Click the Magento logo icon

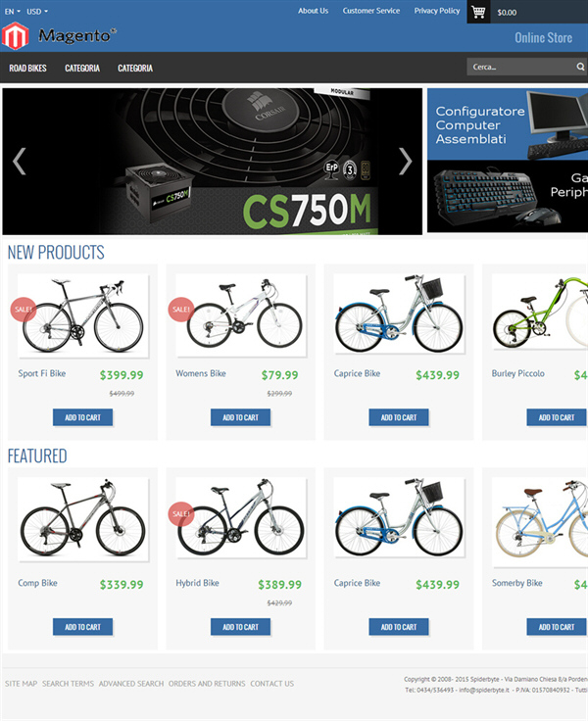(15, 36)
